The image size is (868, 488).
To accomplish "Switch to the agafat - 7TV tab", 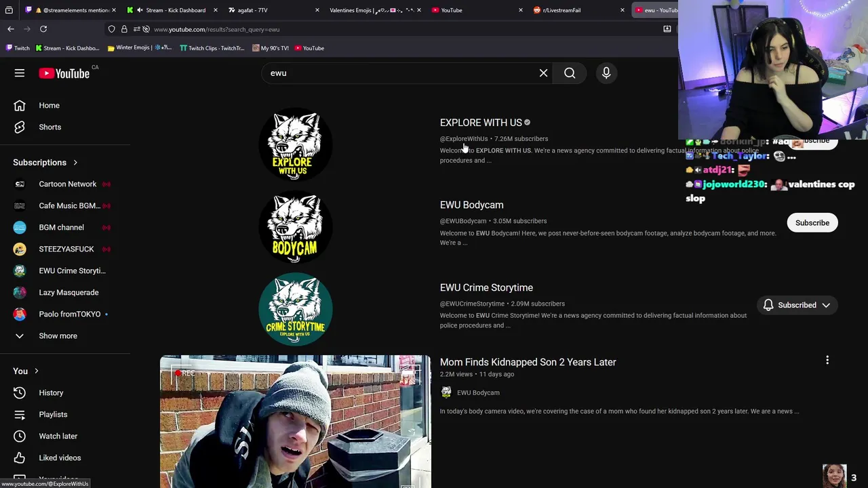I will (x=274, y=10).
